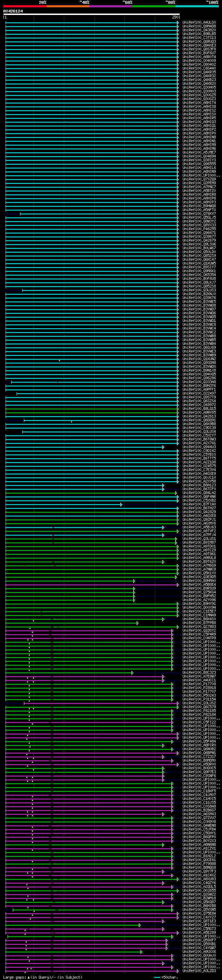
Task: Open hit UniRef100_Q84LA2
Action: (199, 493)
